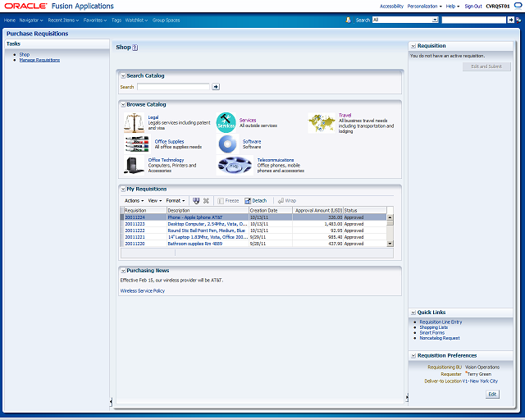Collapse the Quick Links panel
525x420 pixels.
point(413,313)
